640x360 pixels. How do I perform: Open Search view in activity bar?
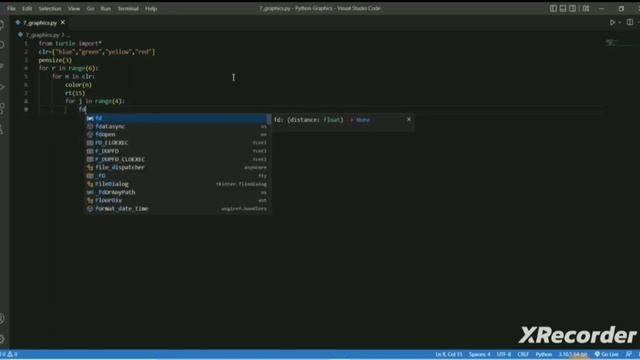point(2,45)
